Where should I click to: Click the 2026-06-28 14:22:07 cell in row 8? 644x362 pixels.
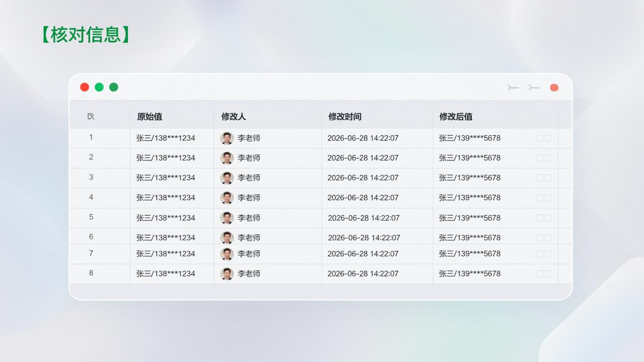(363, 274)
